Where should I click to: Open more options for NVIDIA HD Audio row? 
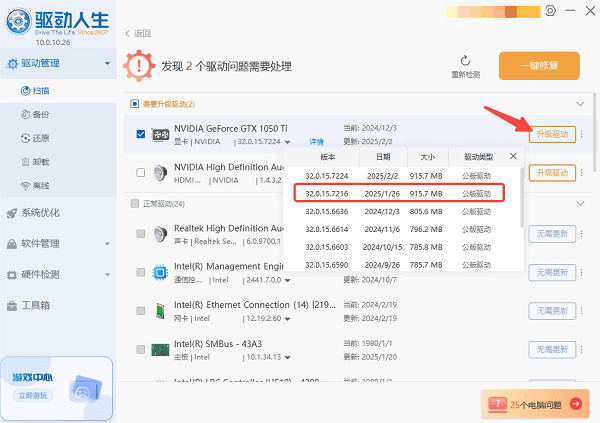[582, 173]
